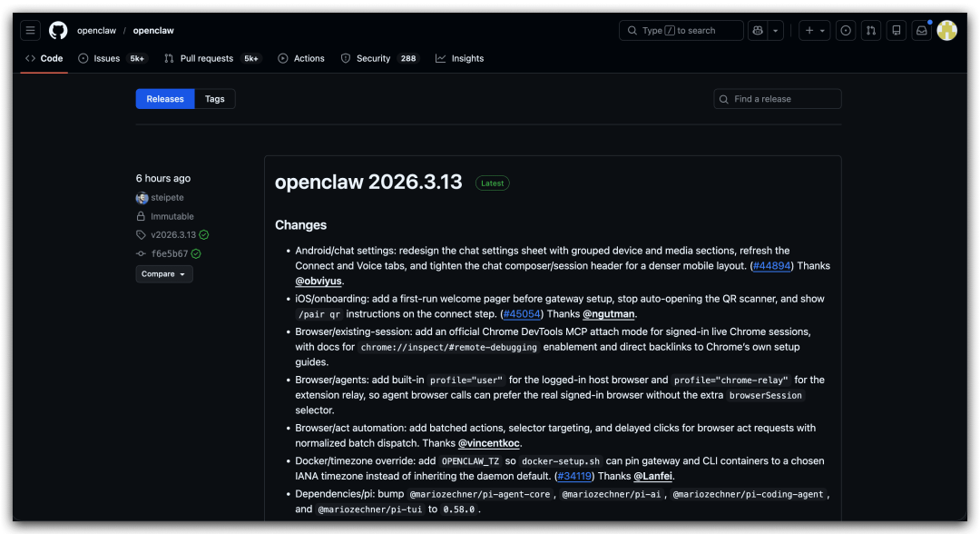This screenshot has width=980, height=534.
Task: Open steipete's profile
Action: 166,197
